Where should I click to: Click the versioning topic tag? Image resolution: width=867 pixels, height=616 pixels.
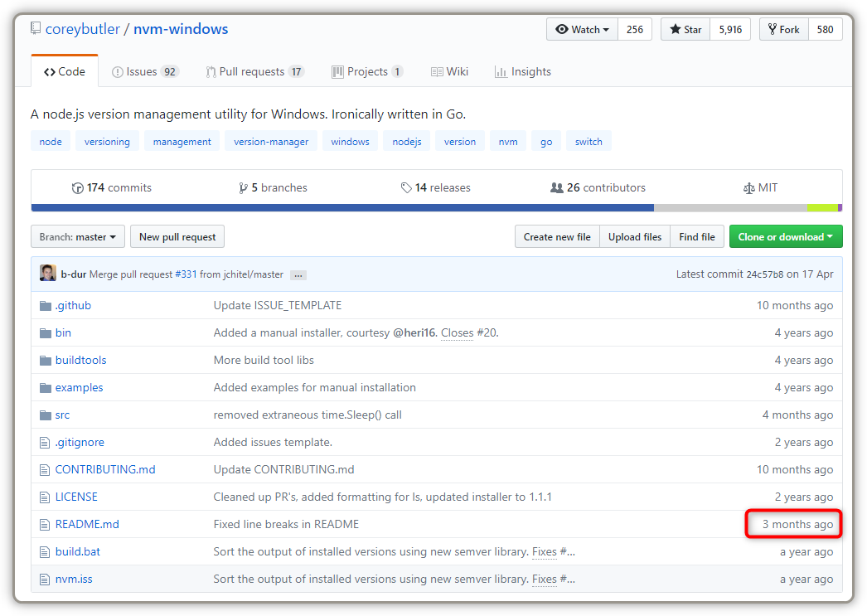107,142
